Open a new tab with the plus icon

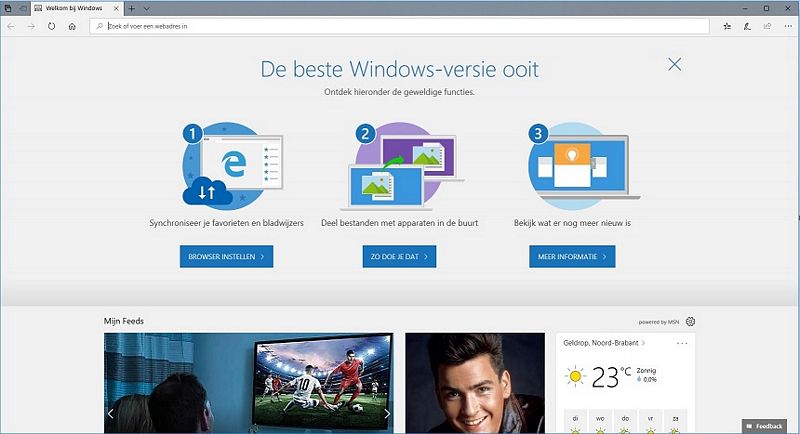click(x=132, y=9)
